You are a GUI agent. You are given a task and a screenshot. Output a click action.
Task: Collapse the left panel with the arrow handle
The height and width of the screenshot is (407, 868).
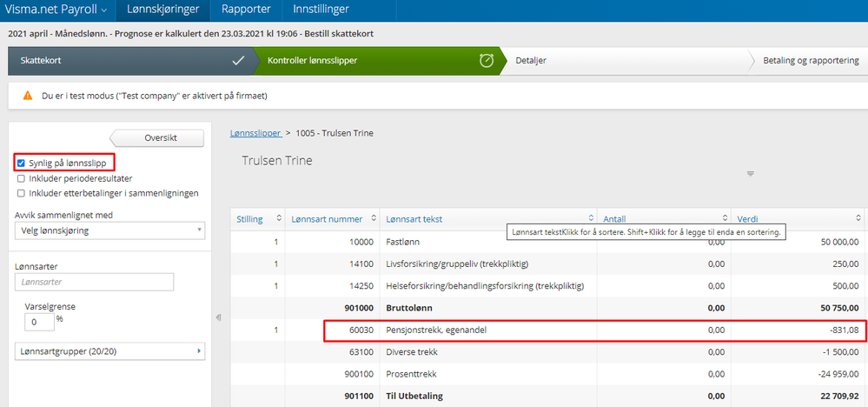(x=218, y=317)
